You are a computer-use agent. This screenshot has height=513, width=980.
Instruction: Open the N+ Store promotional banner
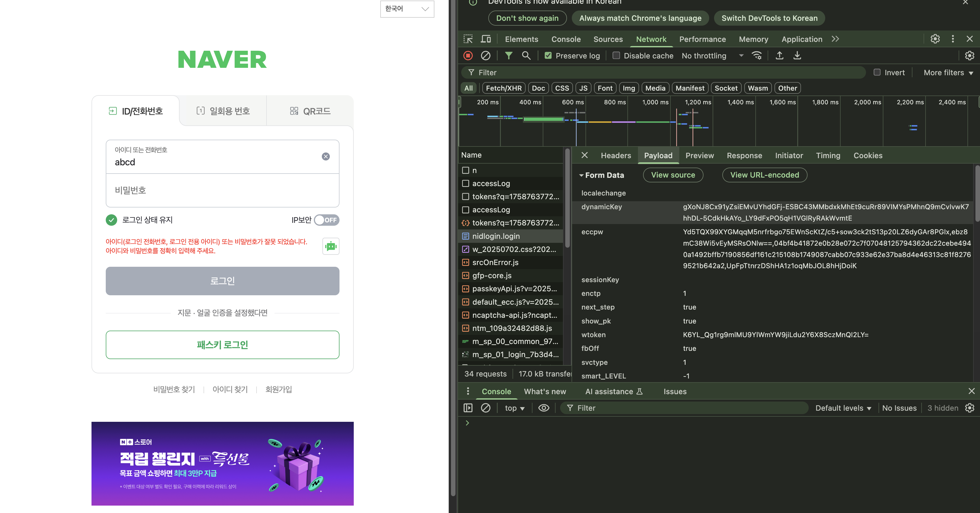[222, 464]
